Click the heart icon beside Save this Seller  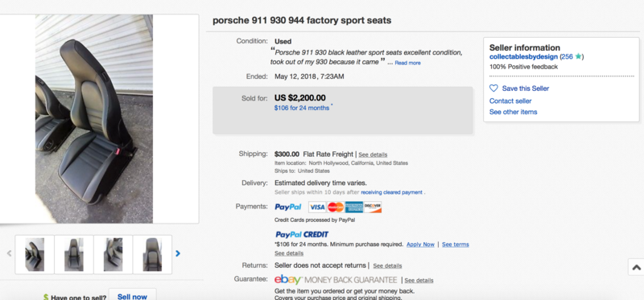point(493,88)
